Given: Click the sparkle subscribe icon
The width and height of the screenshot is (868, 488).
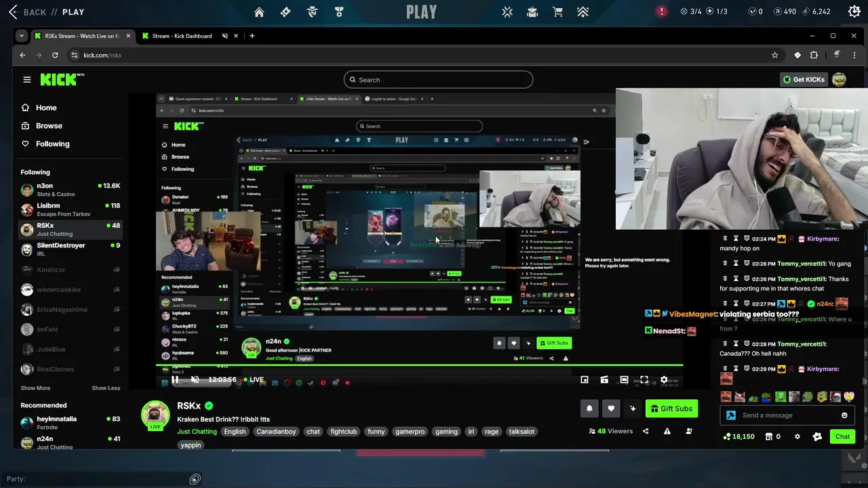Looking at the screenshot, I should point(633,408).
